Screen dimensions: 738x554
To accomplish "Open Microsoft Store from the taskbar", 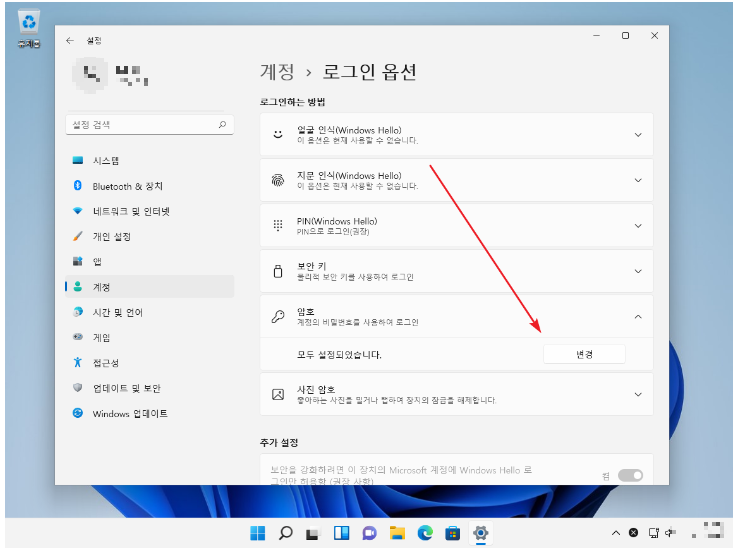I will click(453, 533).
